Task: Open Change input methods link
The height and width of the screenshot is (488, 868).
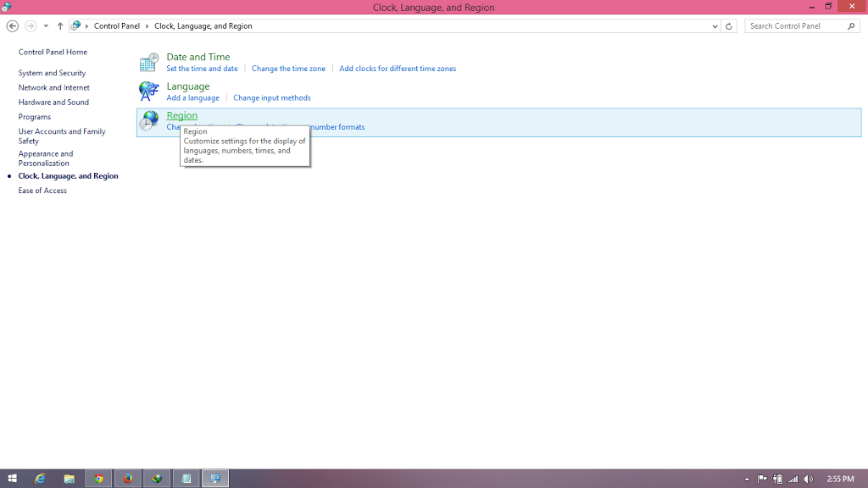Action: tap(272, 98)
